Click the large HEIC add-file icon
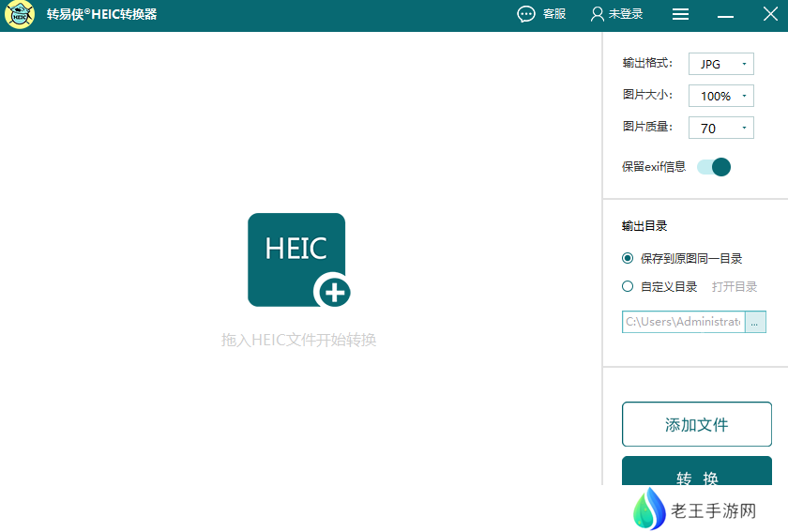The image size is (788, 532). [296, 259]
